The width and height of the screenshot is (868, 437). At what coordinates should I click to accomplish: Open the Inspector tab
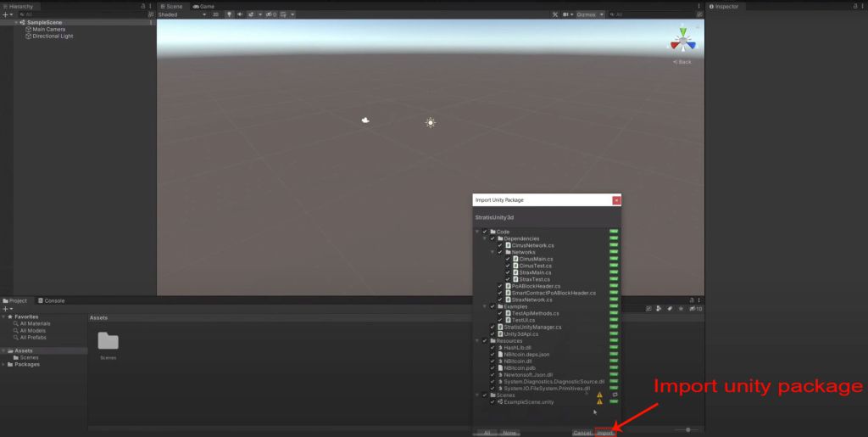(x=724, y=7)
